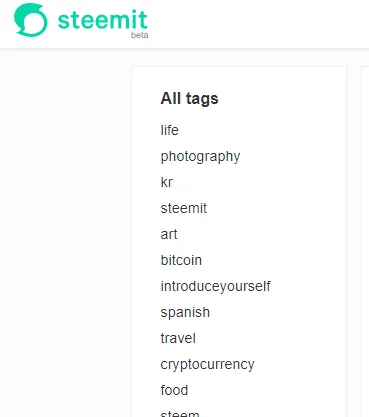This screenshot has width=369, height=417.
Task: Open the cryptocurrency tag
Action: (207, 365)
